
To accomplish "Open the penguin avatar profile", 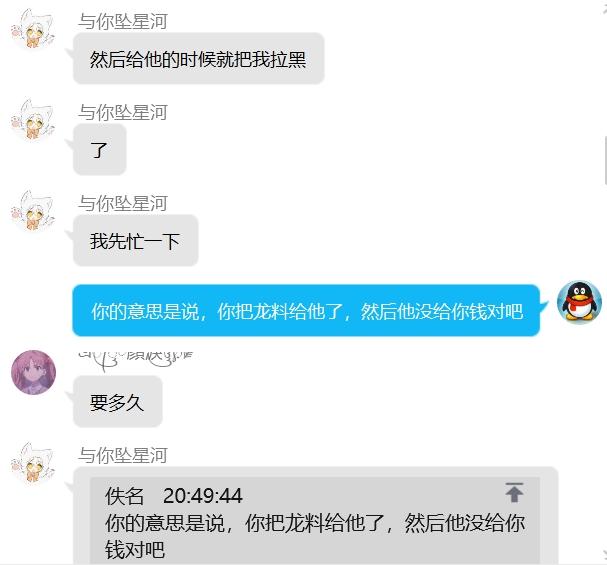I will 579,302.
